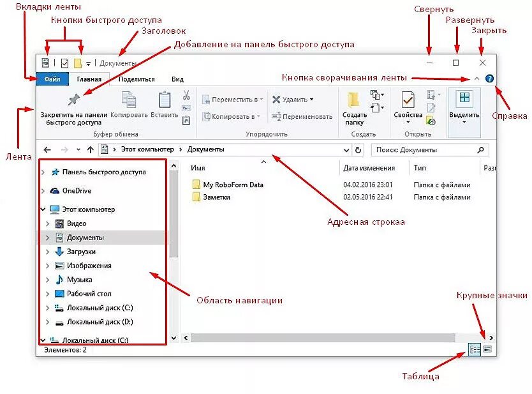Viewport: 532px width, 394px height.
Task: Click the New Folder icon in the quick access toolbar
Action: [x=78, y=63]
